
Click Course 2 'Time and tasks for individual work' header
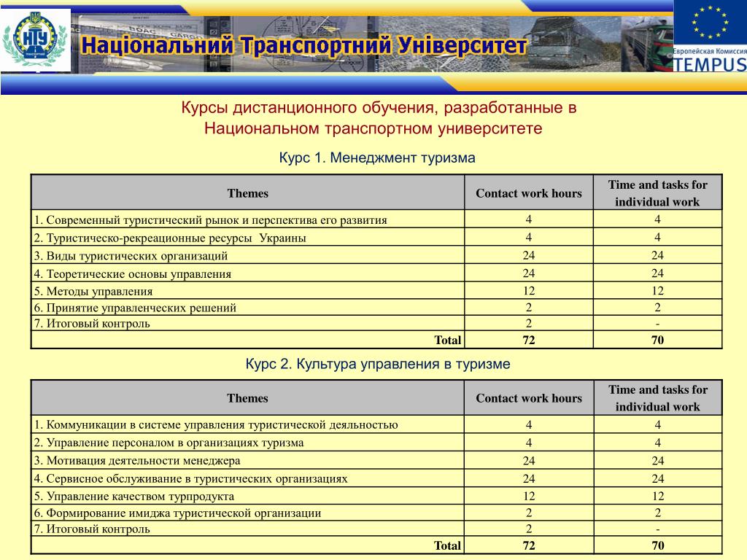tap(658, 398)
